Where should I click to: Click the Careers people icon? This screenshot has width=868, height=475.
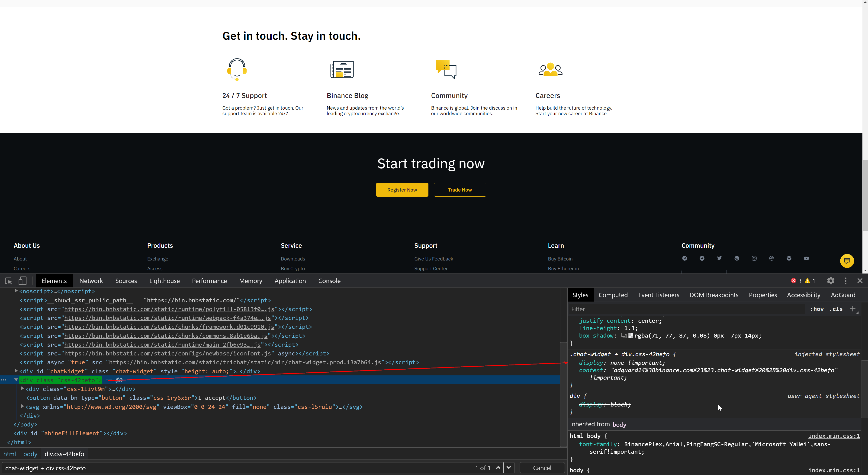550,69
